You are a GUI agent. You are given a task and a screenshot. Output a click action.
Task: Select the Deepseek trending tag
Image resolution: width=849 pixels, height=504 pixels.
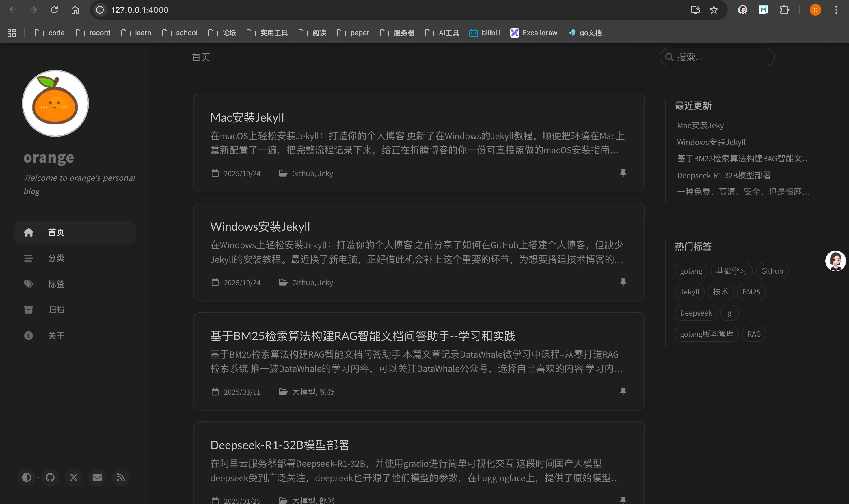pyautogui.click(x=696, y=313)
